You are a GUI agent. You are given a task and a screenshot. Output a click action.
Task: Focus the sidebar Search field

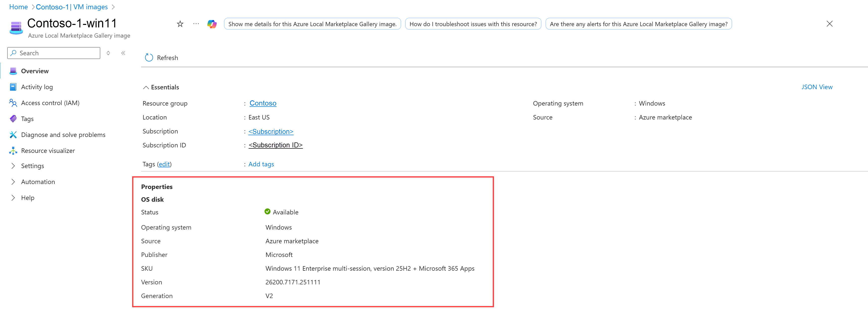(54, 53)
